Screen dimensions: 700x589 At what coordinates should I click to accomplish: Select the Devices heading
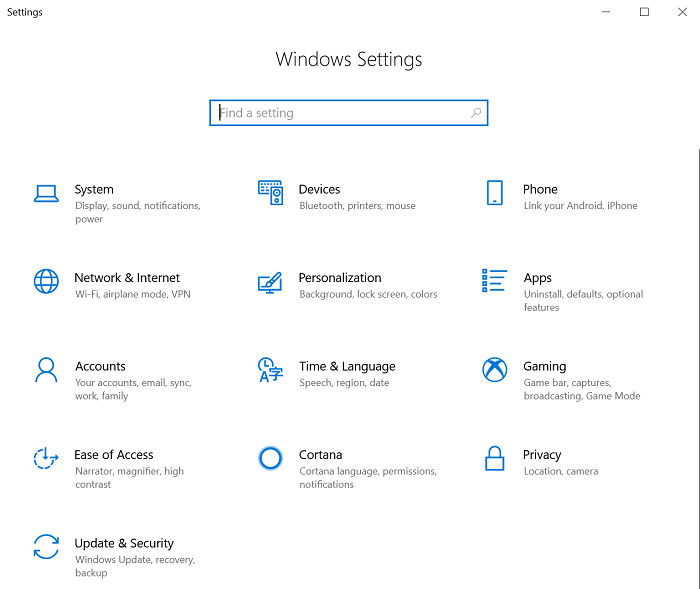(x=319, y=189)
